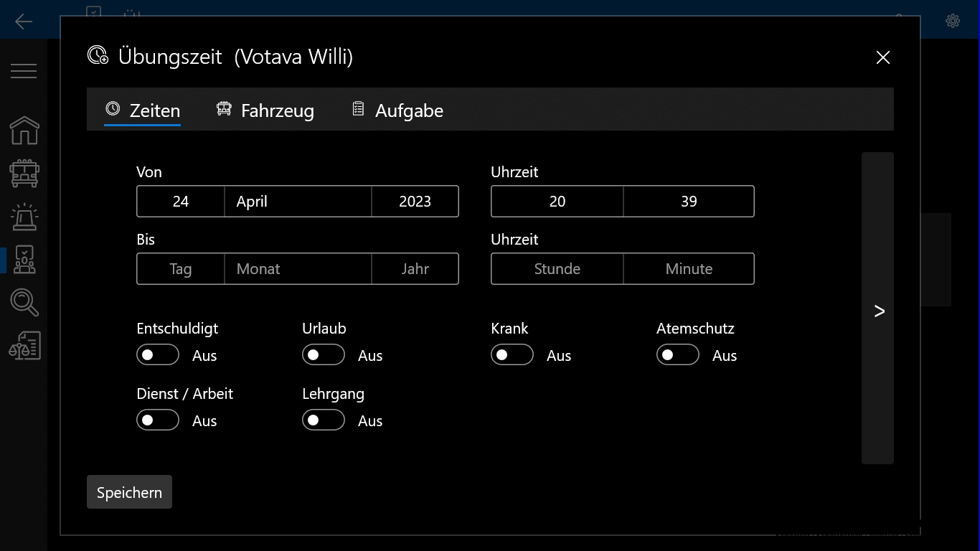Screen dimensions: 980x551
Task: Open the hamburger menu in sidebar
Action: coord(24,71)
